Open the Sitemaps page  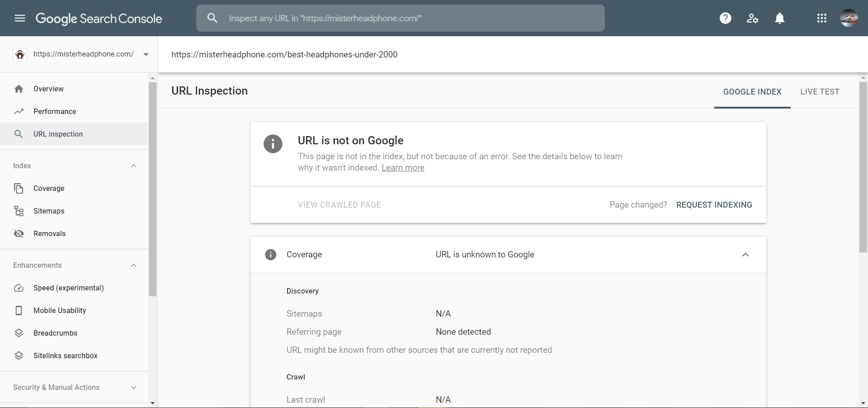tap(74, 211)
